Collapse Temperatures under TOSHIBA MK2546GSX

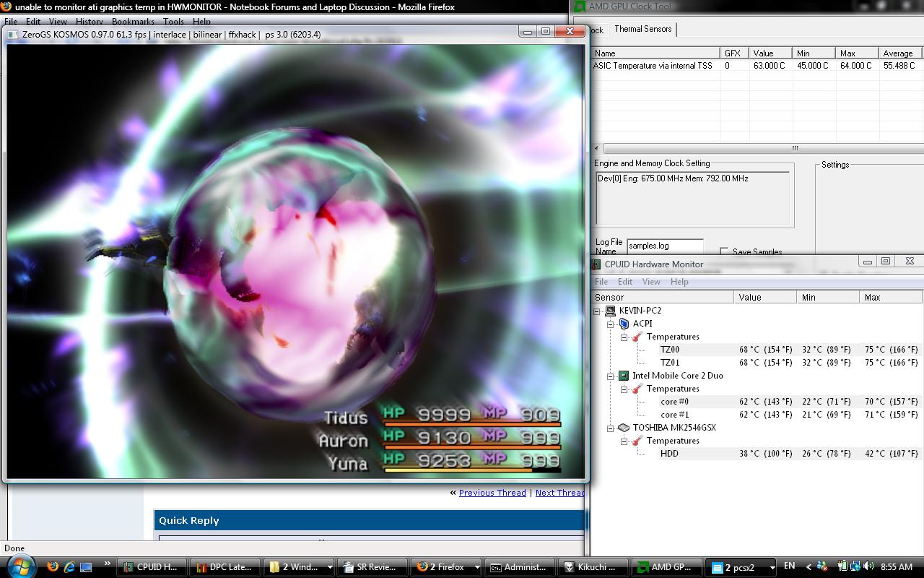(624, 441)
